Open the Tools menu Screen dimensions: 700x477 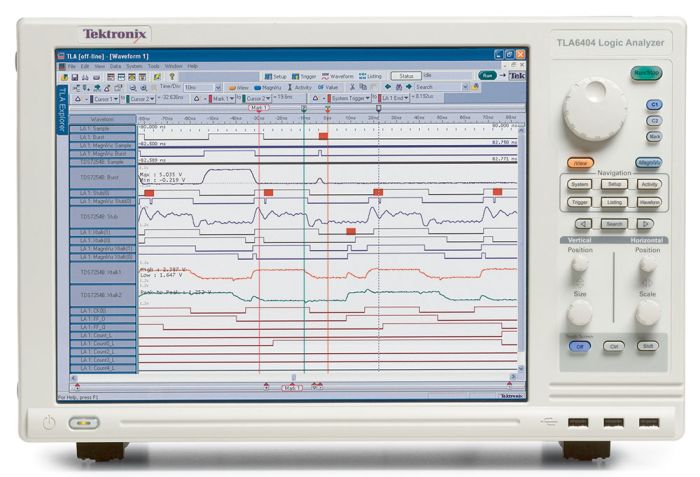(x=154, y=66)
